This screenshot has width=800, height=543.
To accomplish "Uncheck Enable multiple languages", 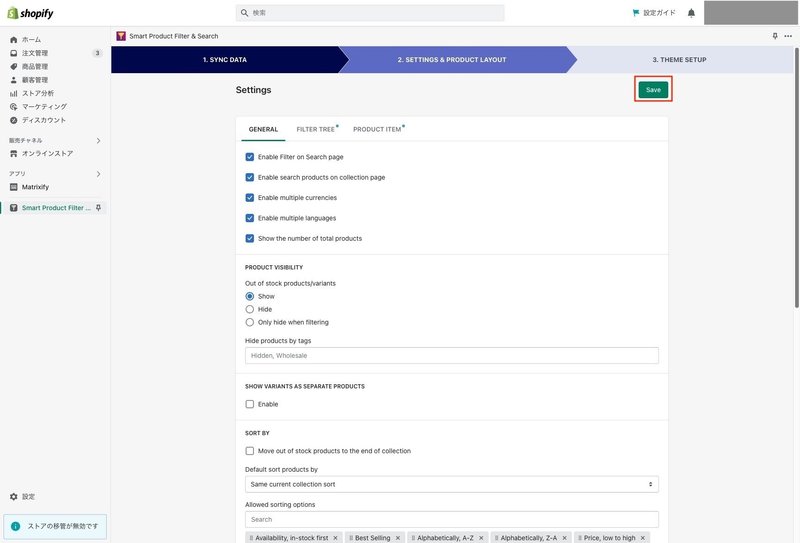I will point(249,218).
